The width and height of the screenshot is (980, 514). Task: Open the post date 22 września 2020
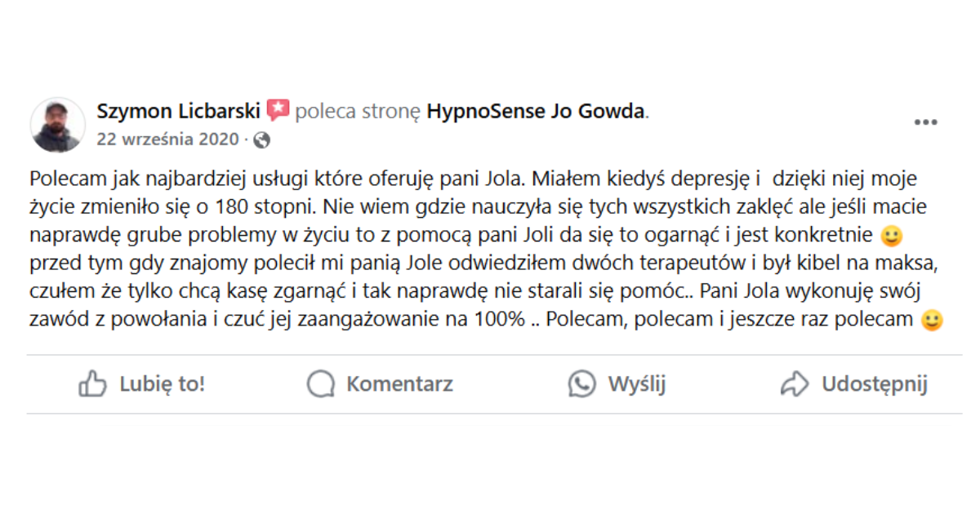[x=167, y=140]
